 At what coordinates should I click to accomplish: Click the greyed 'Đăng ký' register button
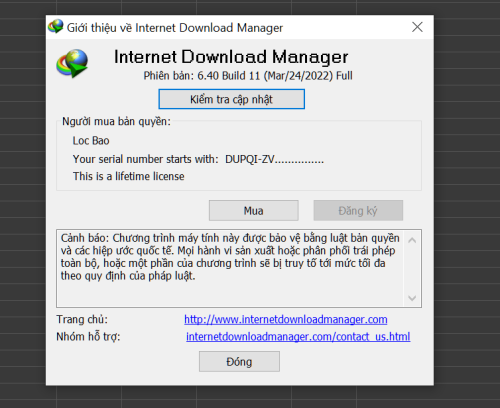pos(358,210)
